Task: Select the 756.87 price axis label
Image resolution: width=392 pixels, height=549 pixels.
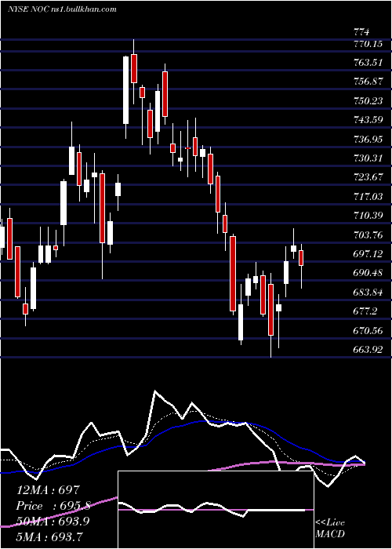Action: point(368,82)
